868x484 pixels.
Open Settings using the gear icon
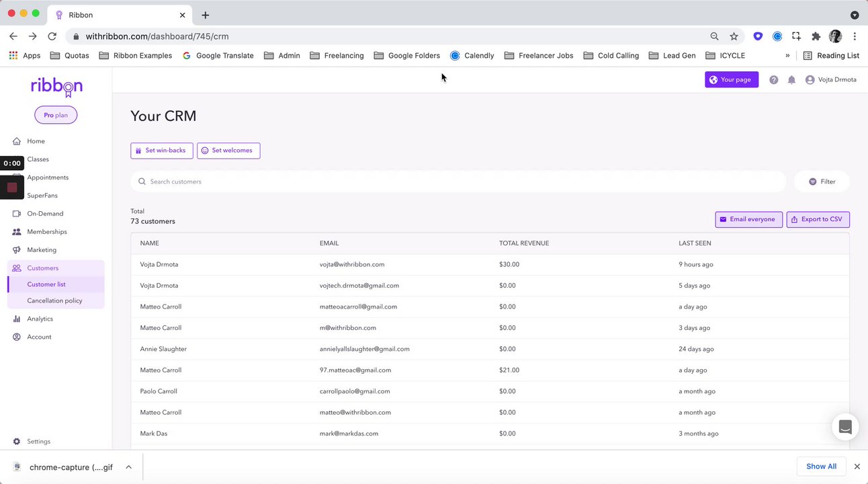17,442
